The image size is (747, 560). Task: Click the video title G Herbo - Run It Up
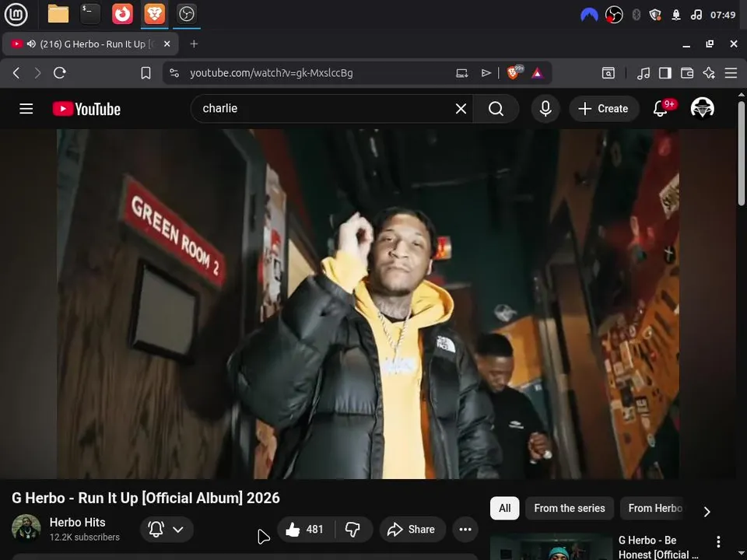point(146,498)
